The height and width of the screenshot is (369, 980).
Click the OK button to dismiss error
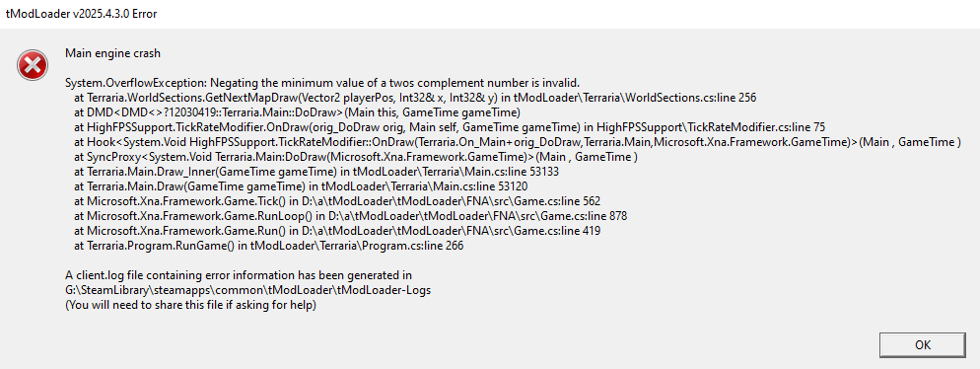pos(923,344)
